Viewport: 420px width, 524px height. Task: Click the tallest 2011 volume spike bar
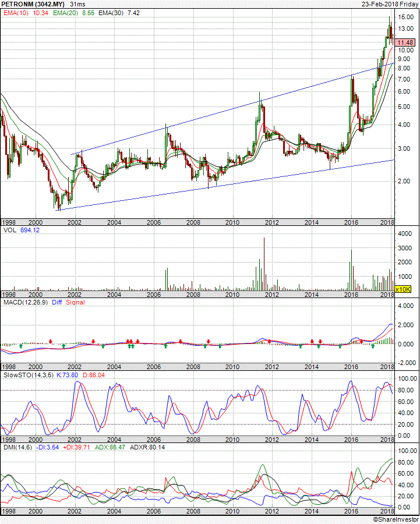[264, 264]
